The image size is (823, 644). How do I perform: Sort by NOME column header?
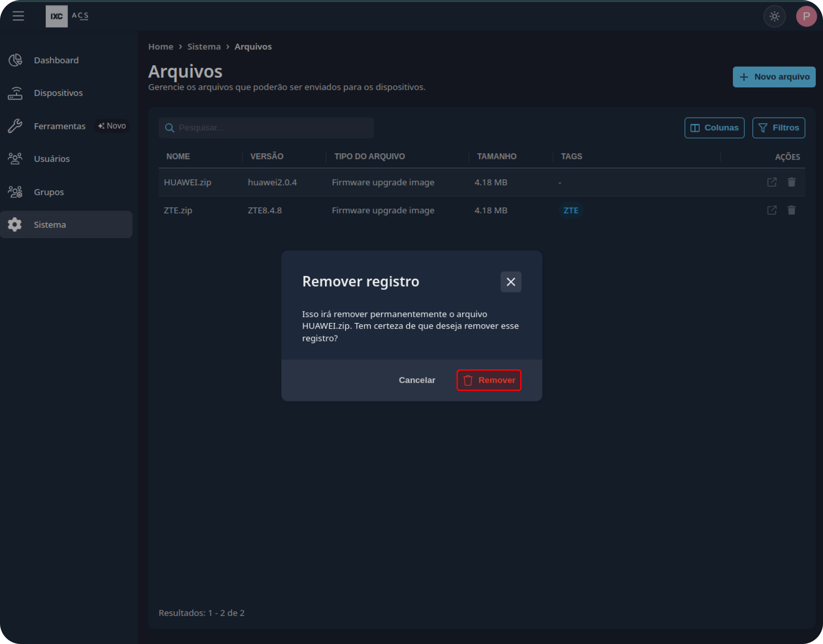point(178,156)
